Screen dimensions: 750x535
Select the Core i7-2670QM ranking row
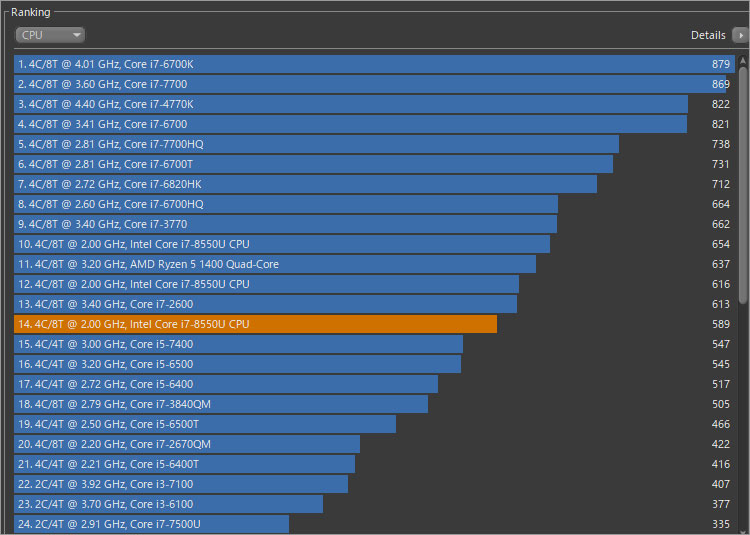click(x=374, y=444)
